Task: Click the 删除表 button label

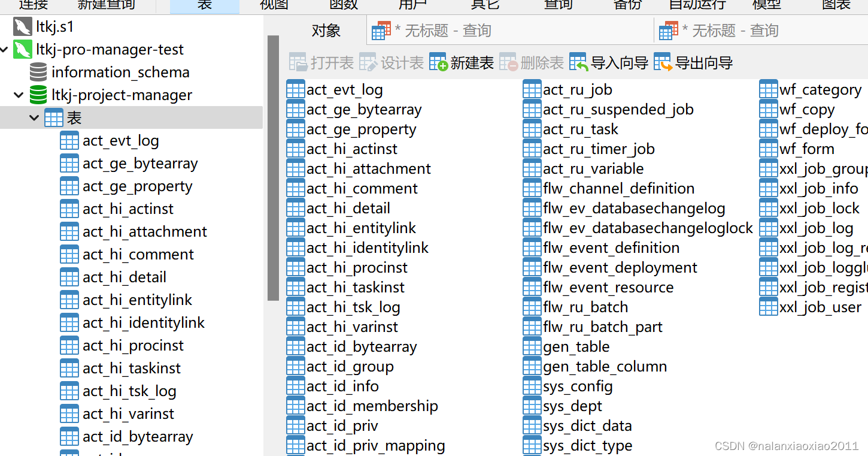Action: 542,63
